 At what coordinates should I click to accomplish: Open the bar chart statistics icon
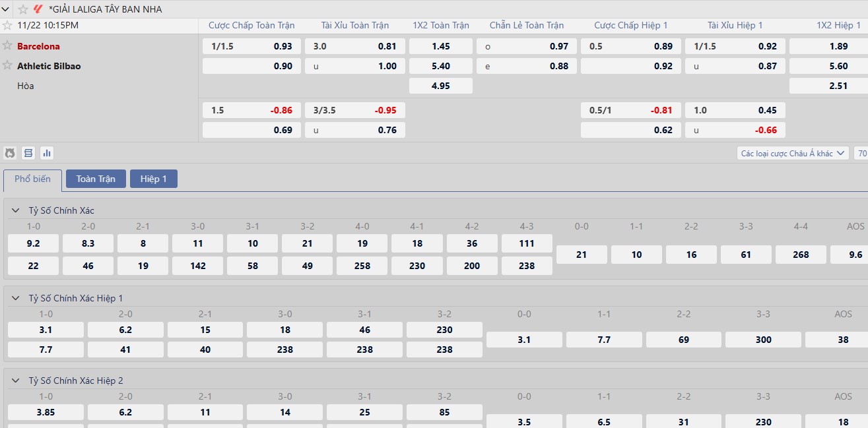(47, 153)
